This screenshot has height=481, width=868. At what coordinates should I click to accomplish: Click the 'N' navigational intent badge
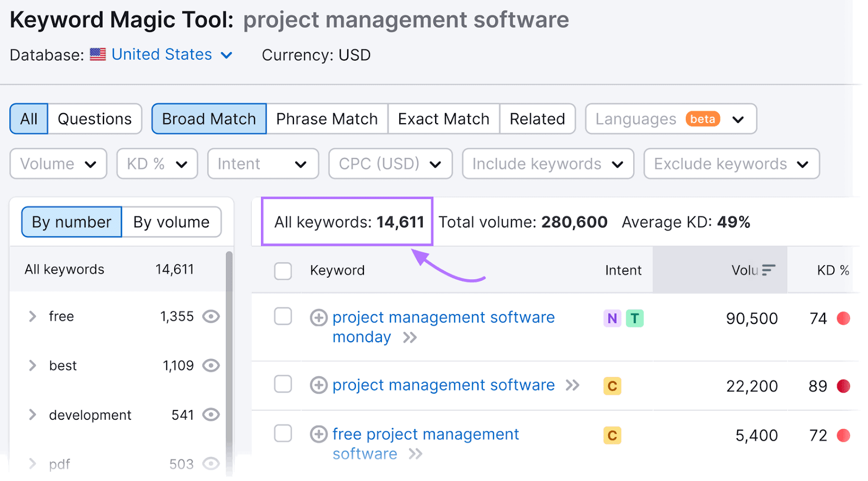coord(612,318)
